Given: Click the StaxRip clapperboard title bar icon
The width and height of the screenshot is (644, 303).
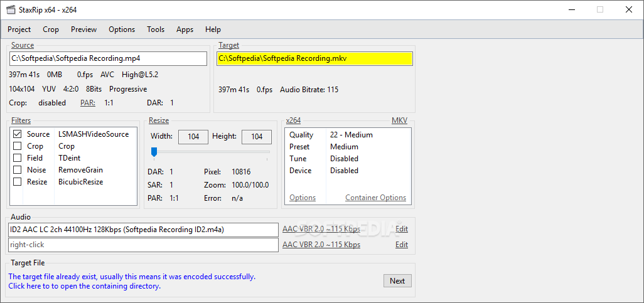Looking at the screenshot, I should click(x=11, y=10).
